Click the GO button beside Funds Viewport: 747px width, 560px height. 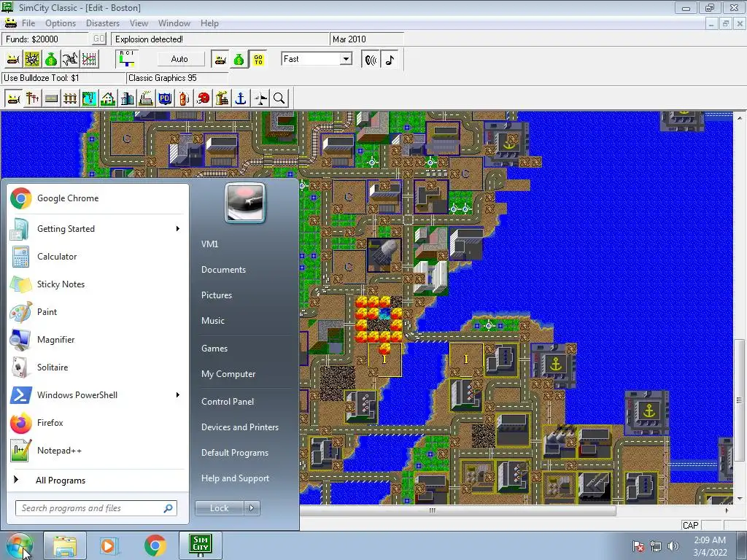(x=99, y=39)
